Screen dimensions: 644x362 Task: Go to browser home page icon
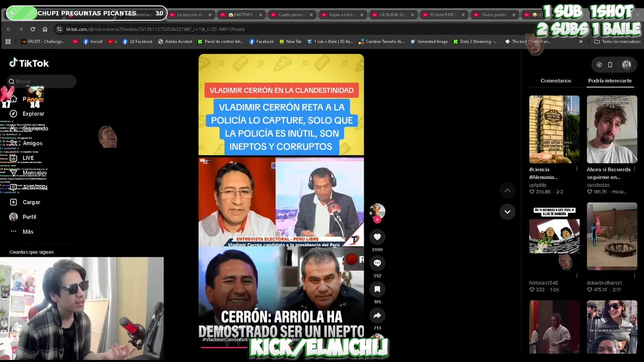click(x=45, y=29)
